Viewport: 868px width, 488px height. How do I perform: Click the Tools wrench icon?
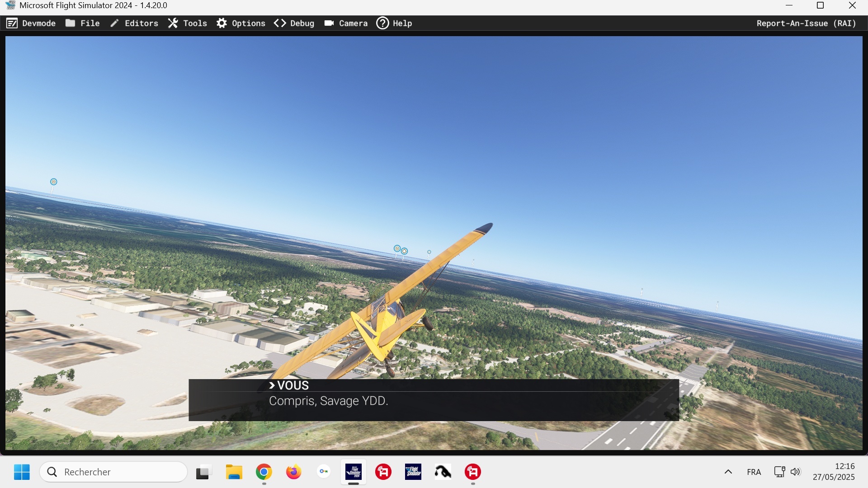point(173,23)
